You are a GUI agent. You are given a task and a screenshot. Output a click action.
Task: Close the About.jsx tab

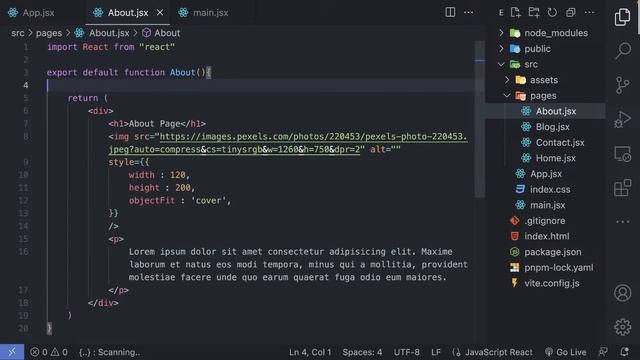pyautogui.click(x=160, y=13)
